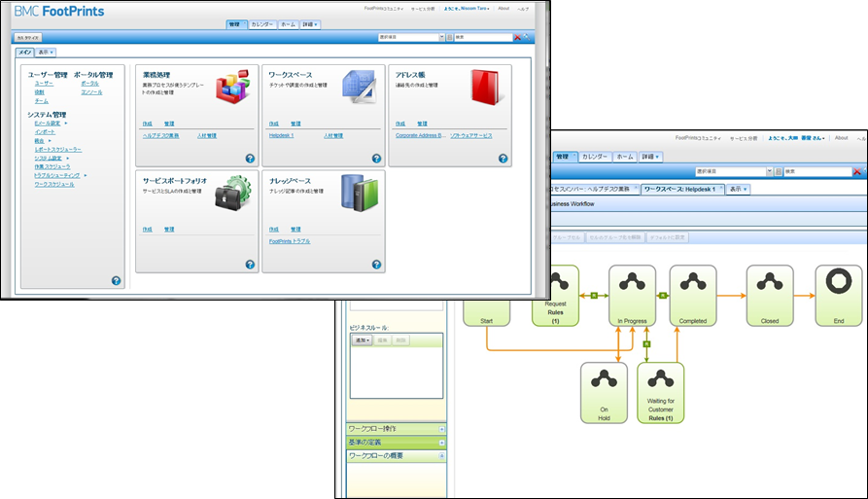This screenshot has height=499, width=868.
Task: Switch to ホーム tab in front window
Action: click(x=288, y=24)
